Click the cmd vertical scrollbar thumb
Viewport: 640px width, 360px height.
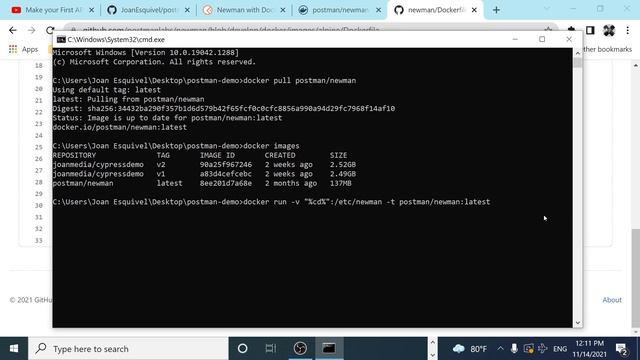(x=578, y=62)
